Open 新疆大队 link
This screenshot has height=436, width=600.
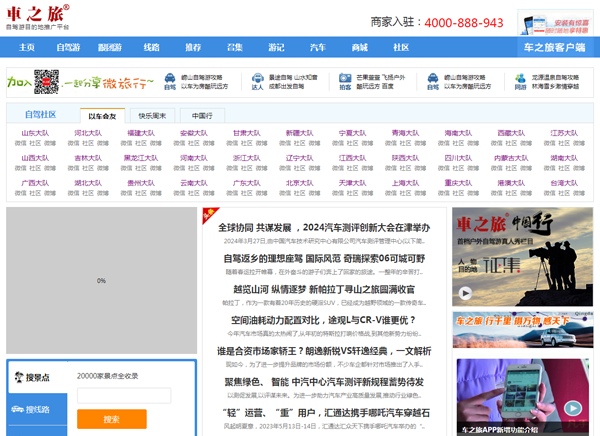click(300, 133)
